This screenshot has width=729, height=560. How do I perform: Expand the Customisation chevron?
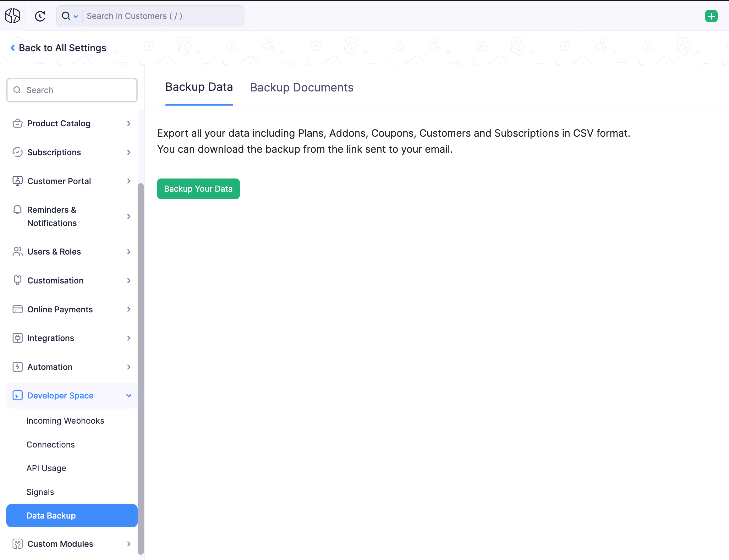click(129, 281)
